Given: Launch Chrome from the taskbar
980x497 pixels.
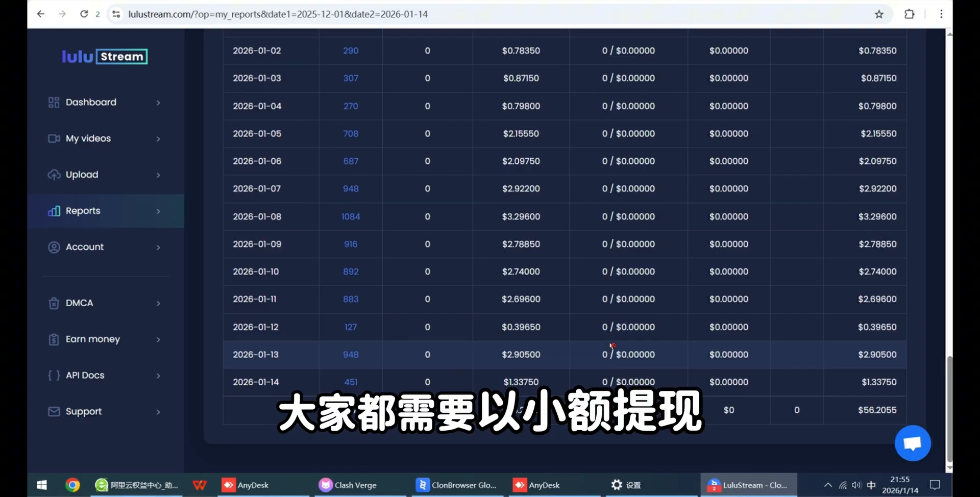Looking at the screenshot, I should coord(72,485).
